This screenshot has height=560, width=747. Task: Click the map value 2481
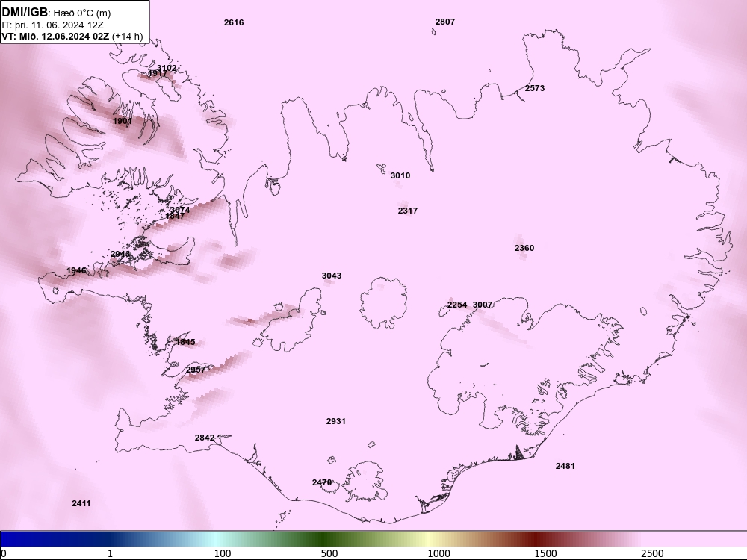click(x=565, y=466)
